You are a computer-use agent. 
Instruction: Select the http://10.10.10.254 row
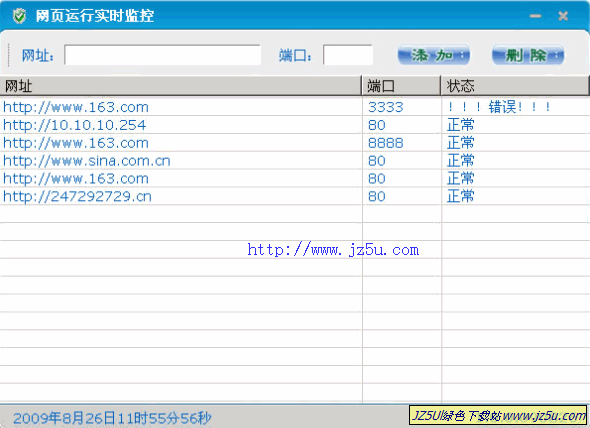pos(295,125)
